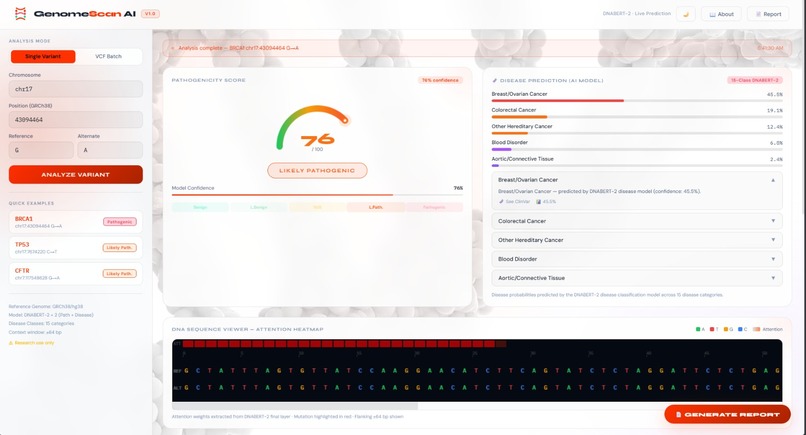Click the GenomeScan AI DNA logo icon

click(x=20, y=14)
